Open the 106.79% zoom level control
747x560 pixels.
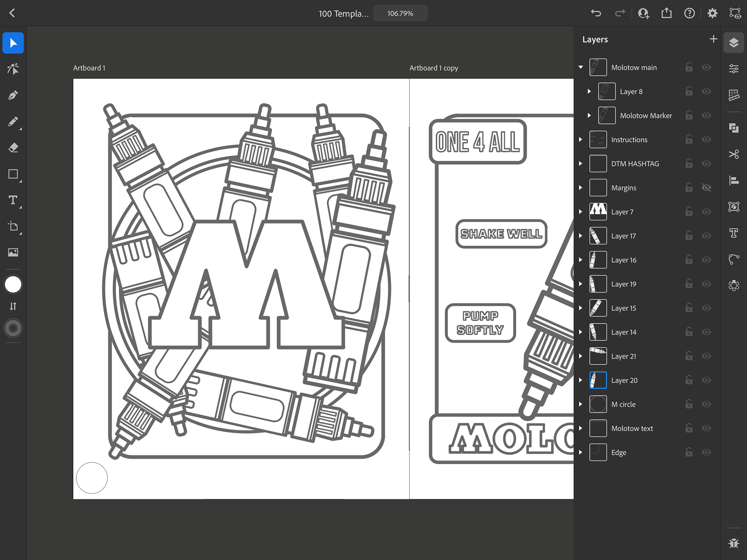pos(400,13)
